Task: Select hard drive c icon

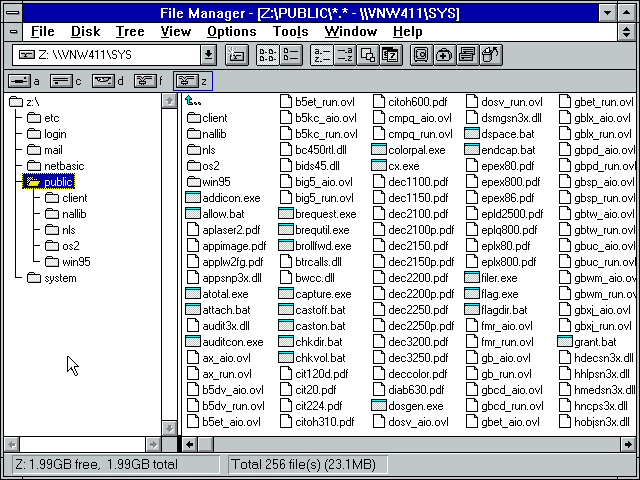Action: coord(61,81)
